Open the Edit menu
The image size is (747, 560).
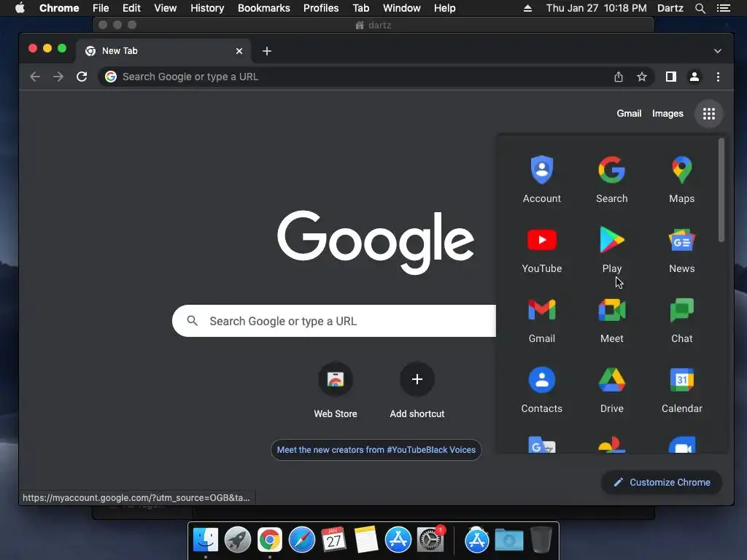point(131,8)
